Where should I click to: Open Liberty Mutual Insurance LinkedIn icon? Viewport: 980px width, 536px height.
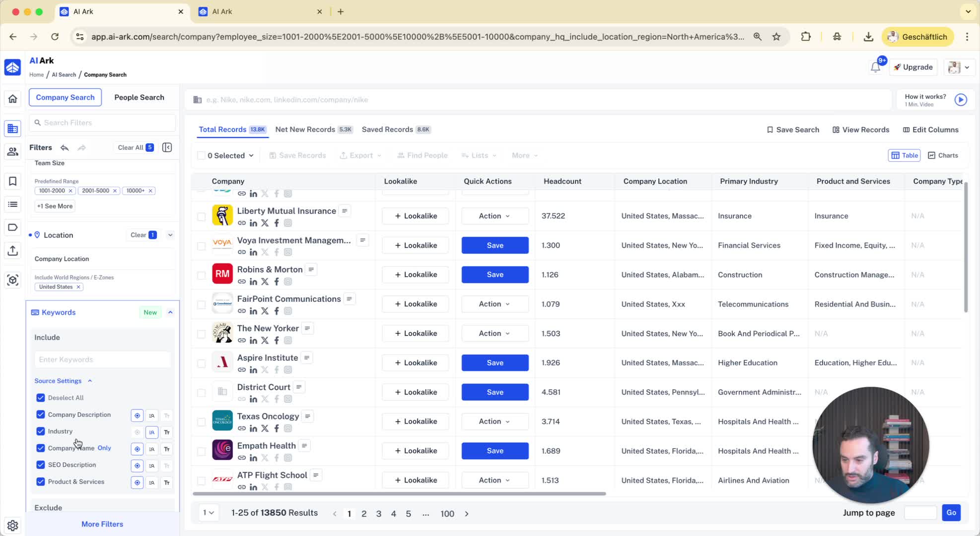(x=253, y=223)
